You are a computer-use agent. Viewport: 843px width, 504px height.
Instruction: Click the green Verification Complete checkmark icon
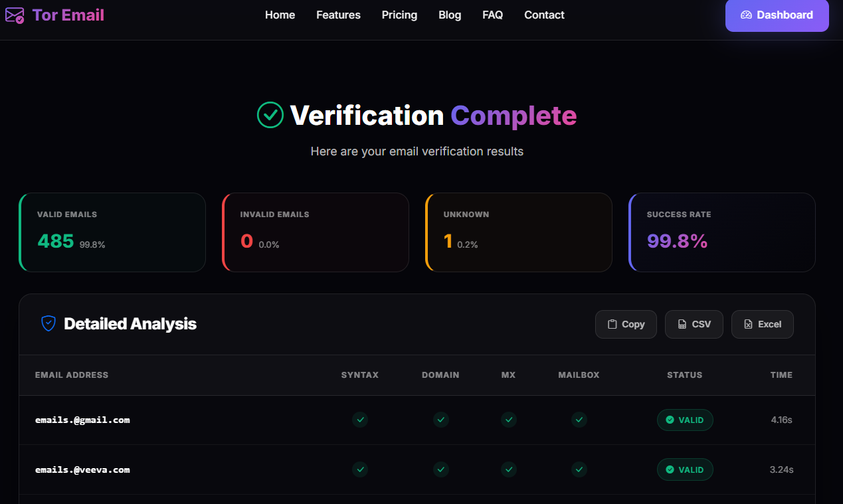coord(270,115)
